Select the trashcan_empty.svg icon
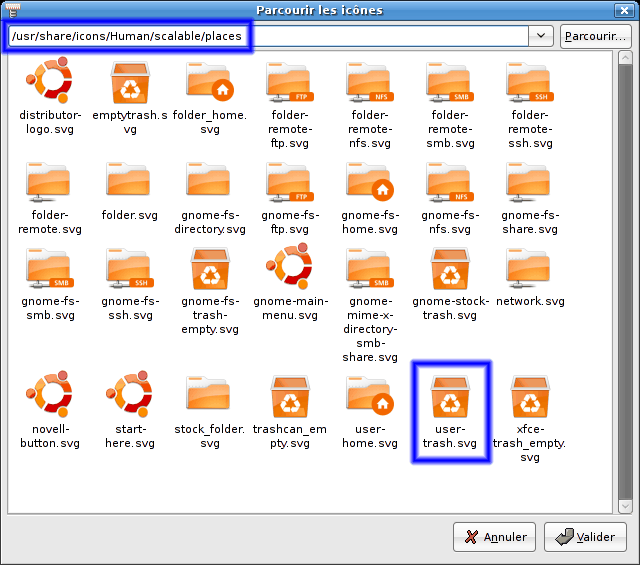Screen dimensions: 640x565 tap(290, 397)
